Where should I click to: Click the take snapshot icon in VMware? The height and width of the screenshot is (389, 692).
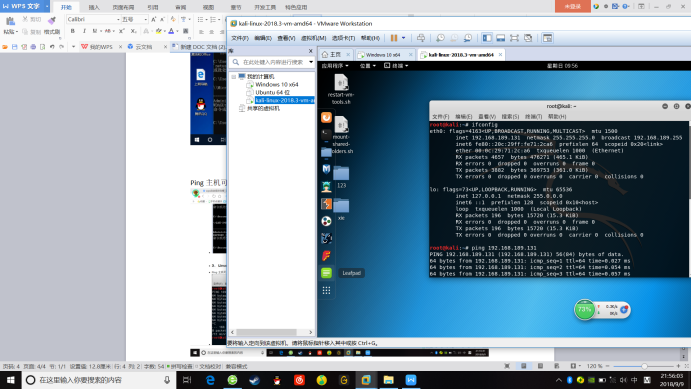pyautogui.click(x=440, y=38)
